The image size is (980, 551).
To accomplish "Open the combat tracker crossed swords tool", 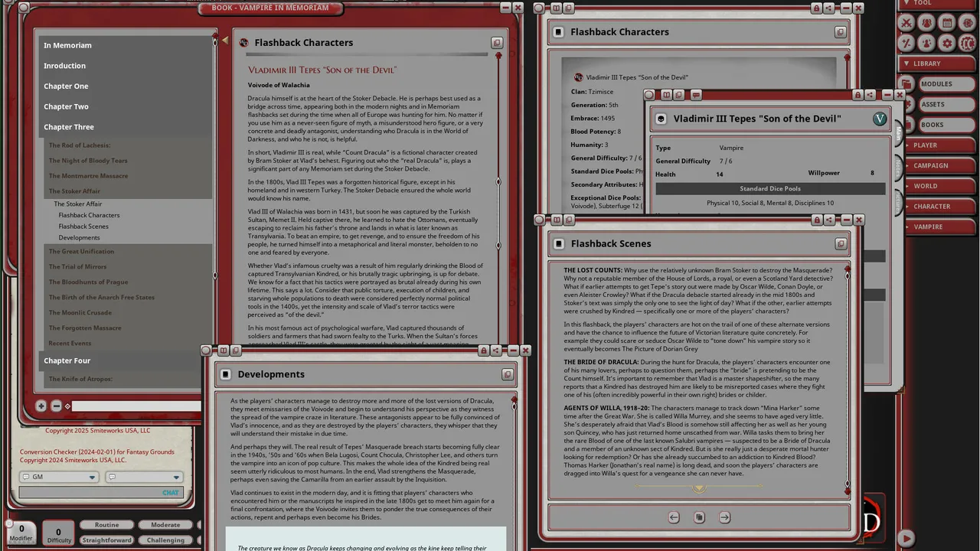I will pyautogui.click(x=906, y=23).
